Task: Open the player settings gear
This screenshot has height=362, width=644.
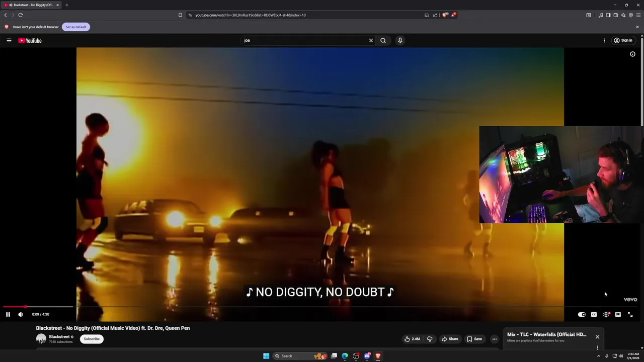Action: pos(606,314)
